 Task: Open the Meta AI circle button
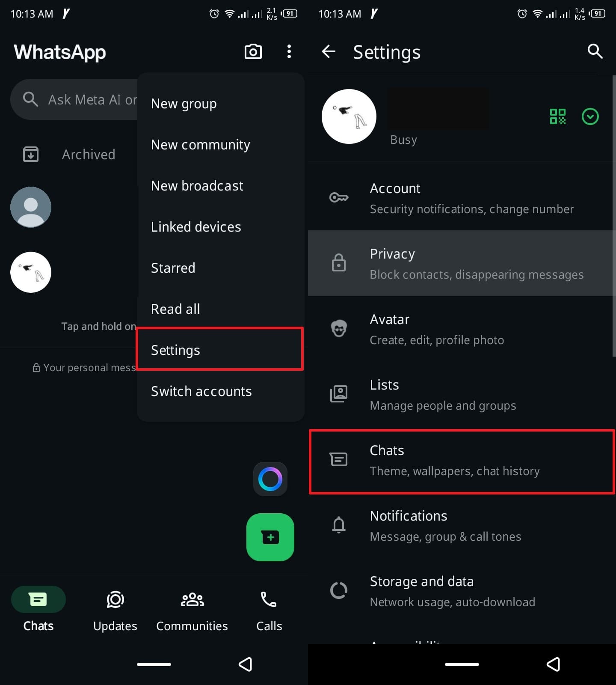point(270,479)
